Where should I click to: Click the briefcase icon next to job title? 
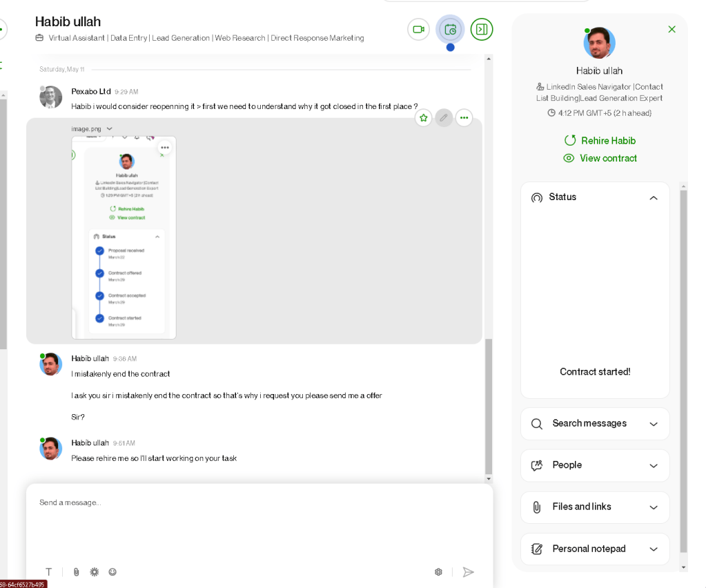pyautogui.click(x=39, y=38)
